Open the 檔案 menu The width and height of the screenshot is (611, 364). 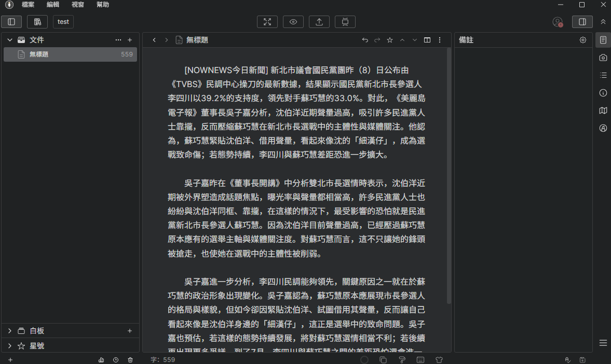tap(28, 5)
